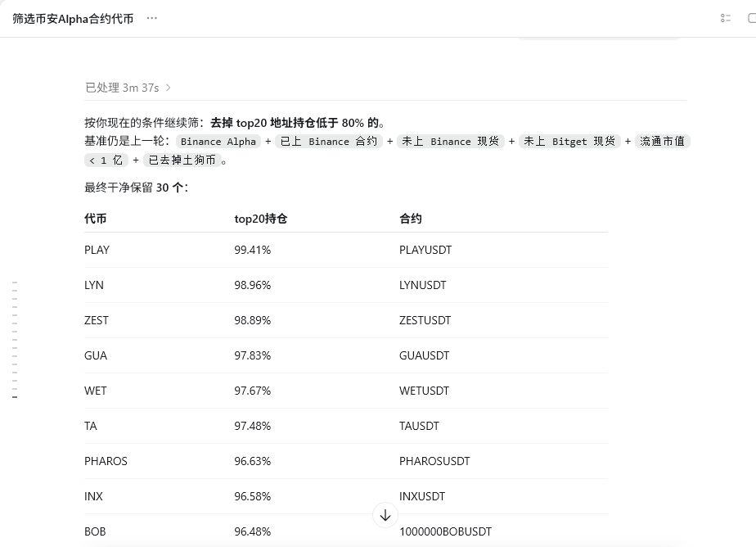This screenshot has width=756, height=547.
Task: Select the 96.48% holdings cell
Action: click(x=253, y=531)
